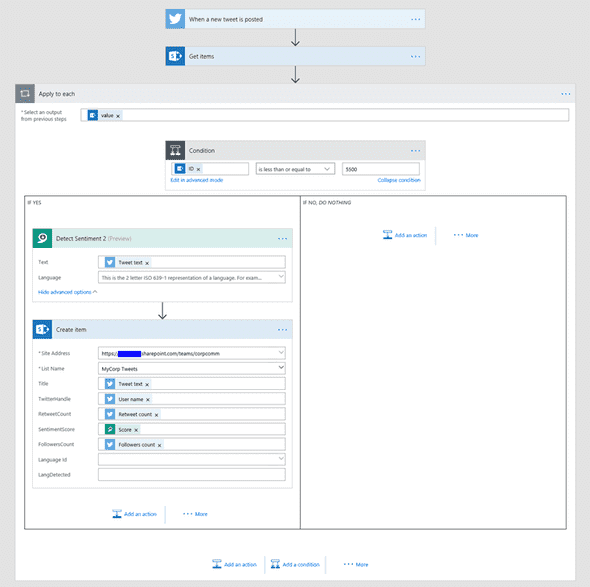
Task: Remove the ID token from the condition
Action: click(x=198, y=169)
